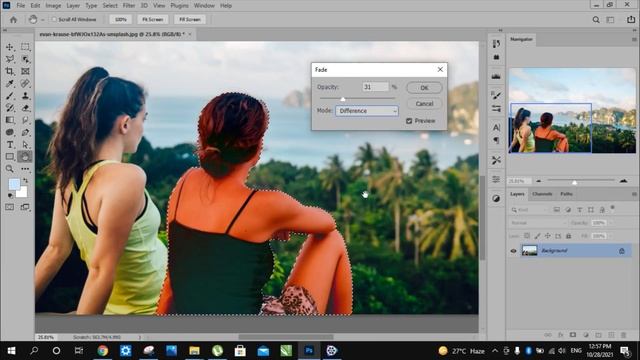This screenshot has height=360, width=640.
Task: Select the Clone Stamp tool
Action: (x=25, y=96)
